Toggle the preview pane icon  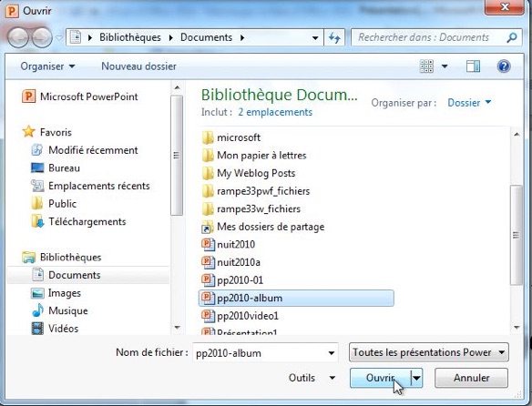473,66
